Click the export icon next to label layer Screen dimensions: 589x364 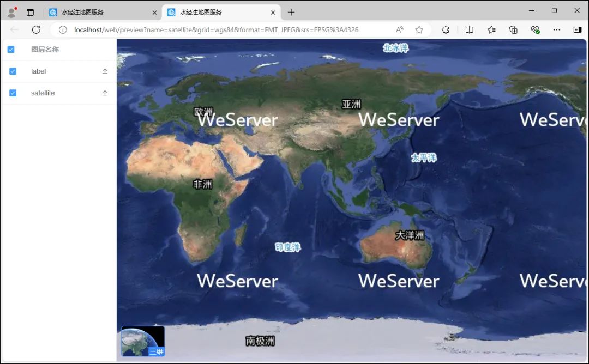pyautogui.click(x=105, y=71)
